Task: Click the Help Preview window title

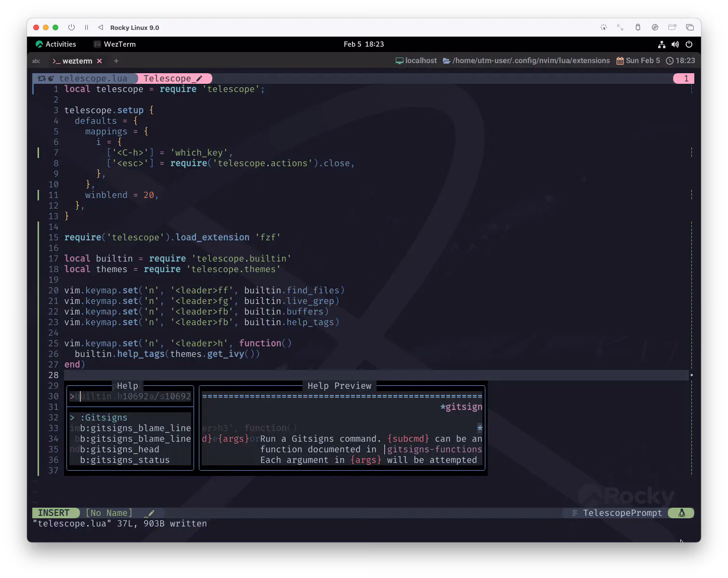Action: tap(339, 386)
